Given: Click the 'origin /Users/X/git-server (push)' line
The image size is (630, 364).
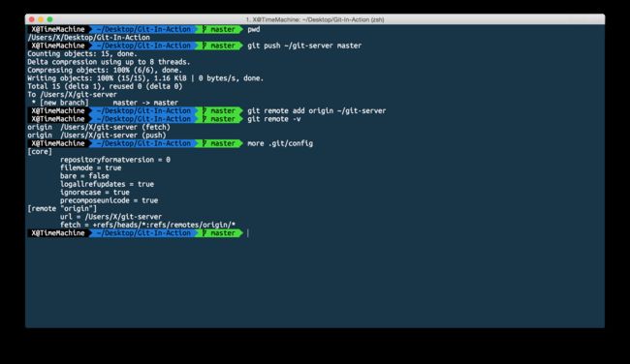Looking at the screenshot, I should pos(96,136).
